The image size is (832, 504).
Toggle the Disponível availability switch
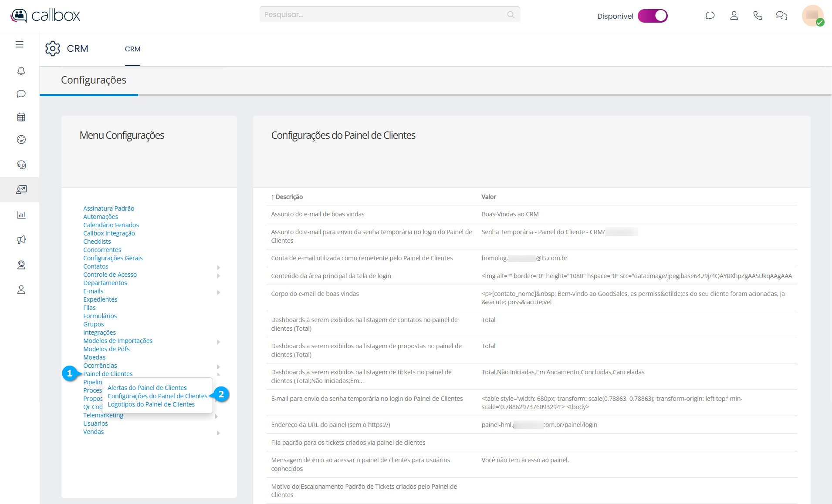[652, 16]
